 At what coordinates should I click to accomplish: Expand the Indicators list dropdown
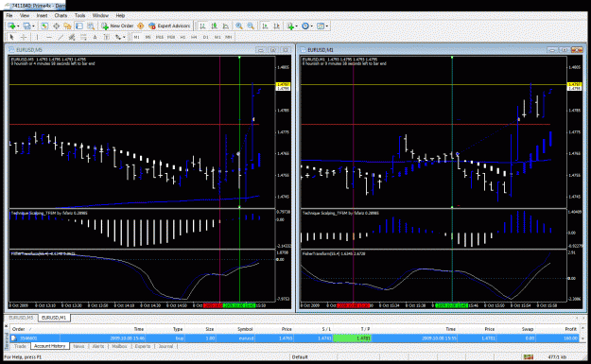point(292,26)
